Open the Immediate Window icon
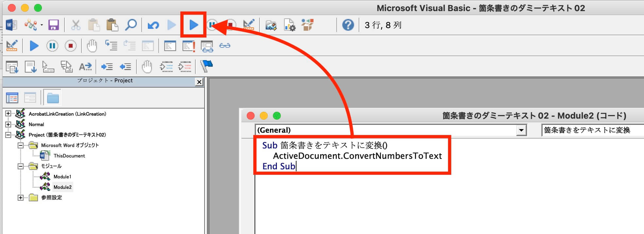Viewport: 644px width, 234px height. pos(189,46)
